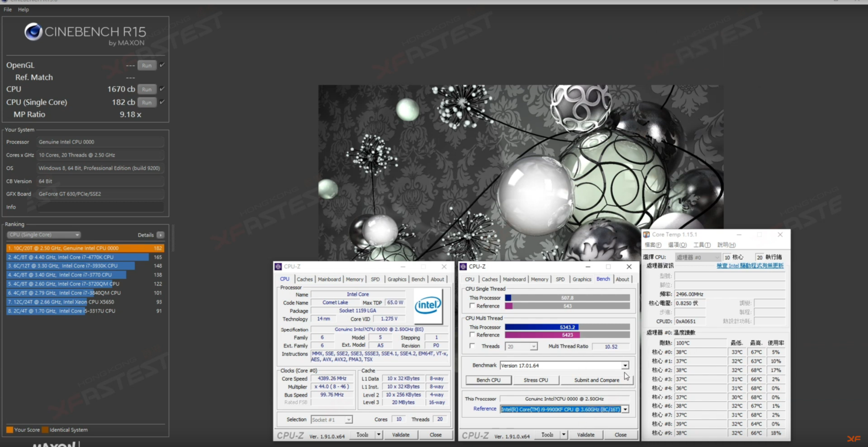Click the Identical System legend square

click(x=45, y=430)
